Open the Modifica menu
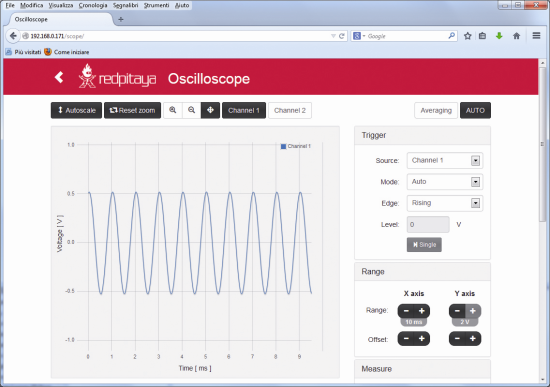This screenshot has height=387, width=550. coord(32,5)
